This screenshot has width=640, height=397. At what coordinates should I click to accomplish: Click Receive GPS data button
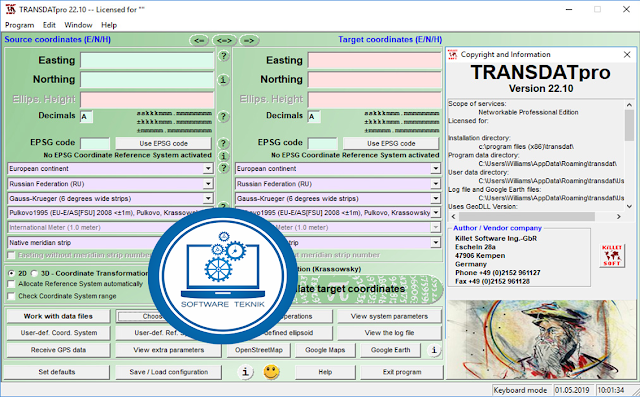click(58, 350)
